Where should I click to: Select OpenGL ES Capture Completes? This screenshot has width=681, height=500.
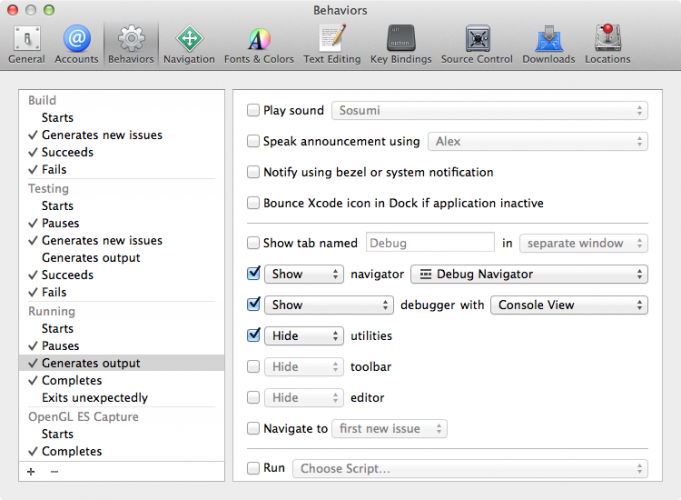click(x=122, y=451)
